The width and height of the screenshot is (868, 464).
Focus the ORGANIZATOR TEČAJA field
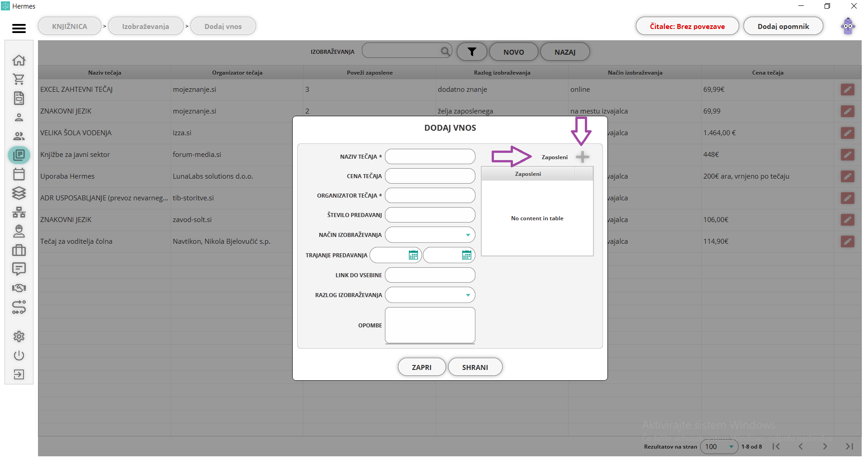click(430, 195)
